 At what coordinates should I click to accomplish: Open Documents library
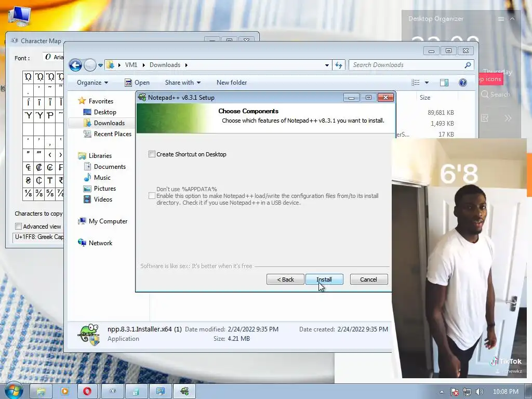coord(110,167)
